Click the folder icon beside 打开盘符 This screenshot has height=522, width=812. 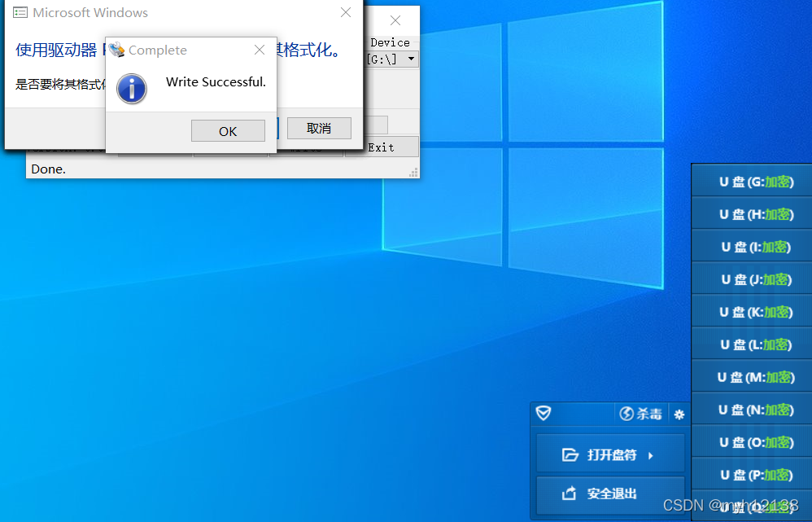pos(570,454)
